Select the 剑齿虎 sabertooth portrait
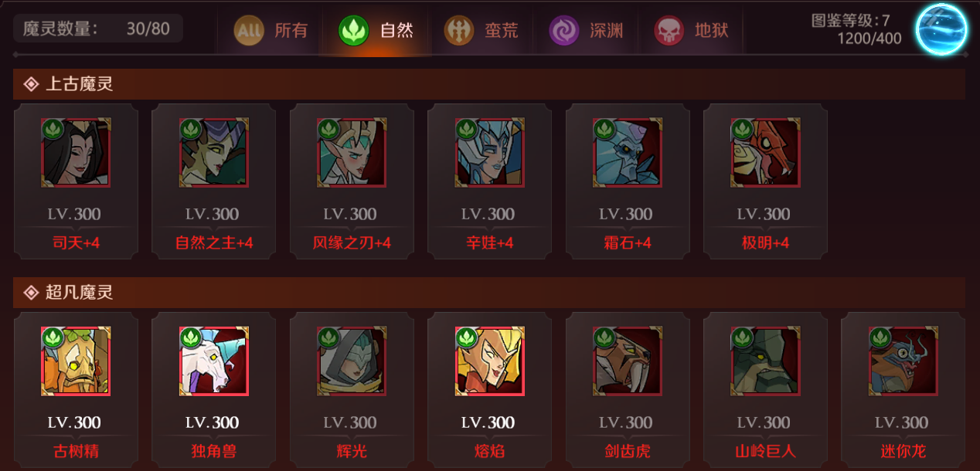The width and height of the screenshot is (980, 471). pyautogui.click(x=628, y=361)
